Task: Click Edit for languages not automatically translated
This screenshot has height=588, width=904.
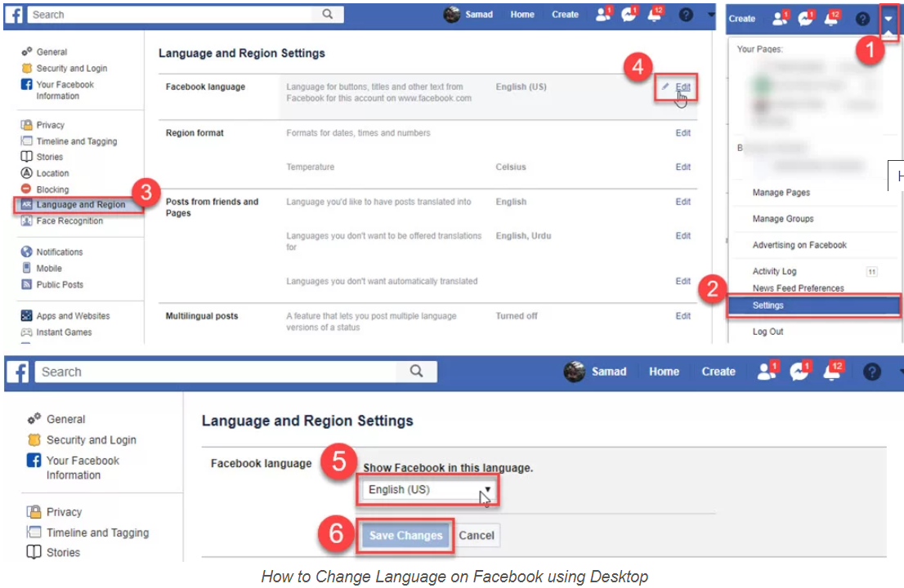Action: coord(683,281)
